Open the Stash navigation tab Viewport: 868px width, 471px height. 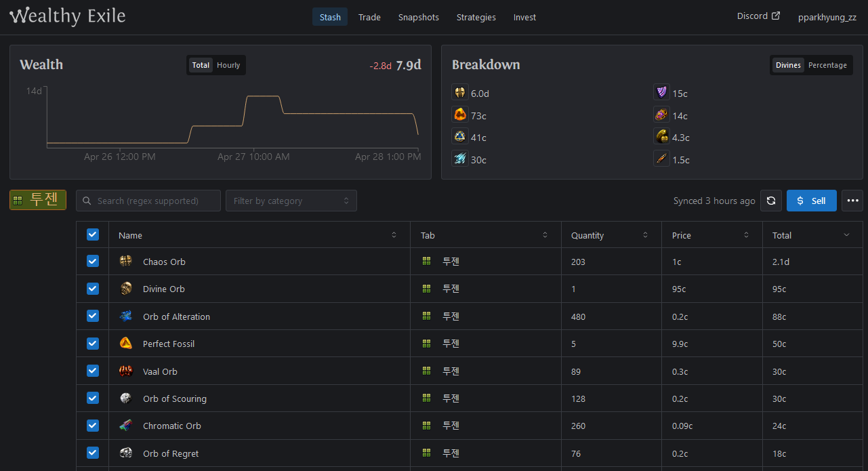[330, 17]
